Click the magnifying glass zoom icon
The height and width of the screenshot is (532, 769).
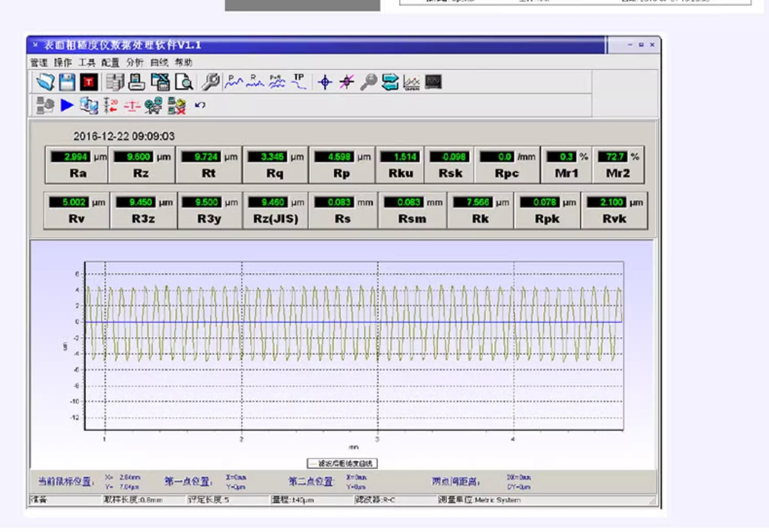[x=368, y=82]
